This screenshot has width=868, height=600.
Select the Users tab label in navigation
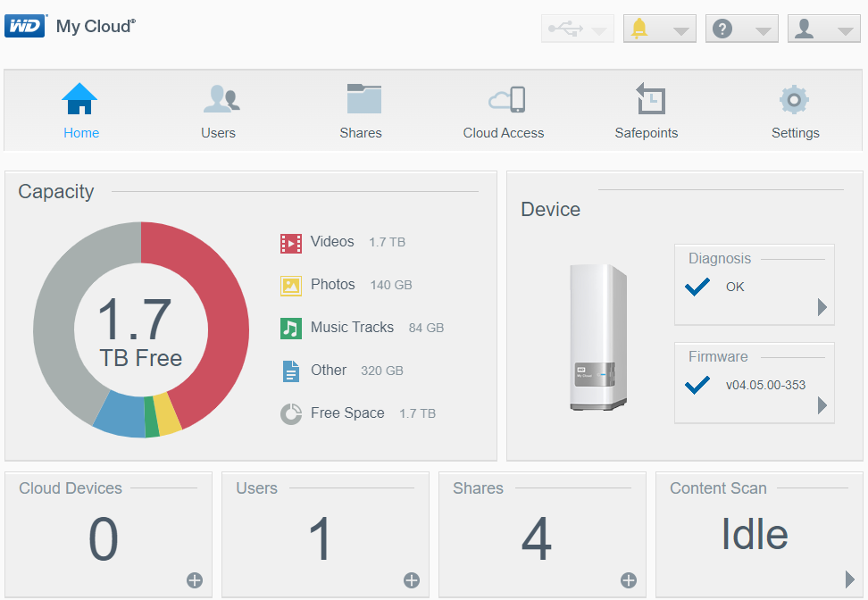tap(218, 133)
